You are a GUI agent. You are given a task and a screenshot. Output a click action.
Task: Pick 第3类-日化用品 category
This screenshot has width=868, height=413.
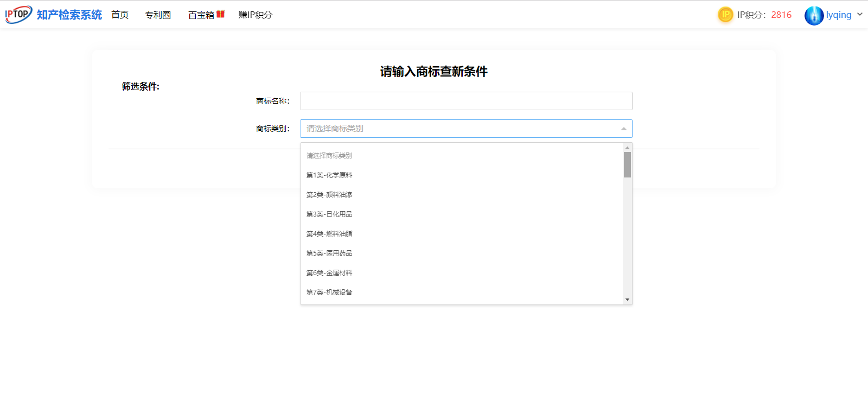pos(329,214)
